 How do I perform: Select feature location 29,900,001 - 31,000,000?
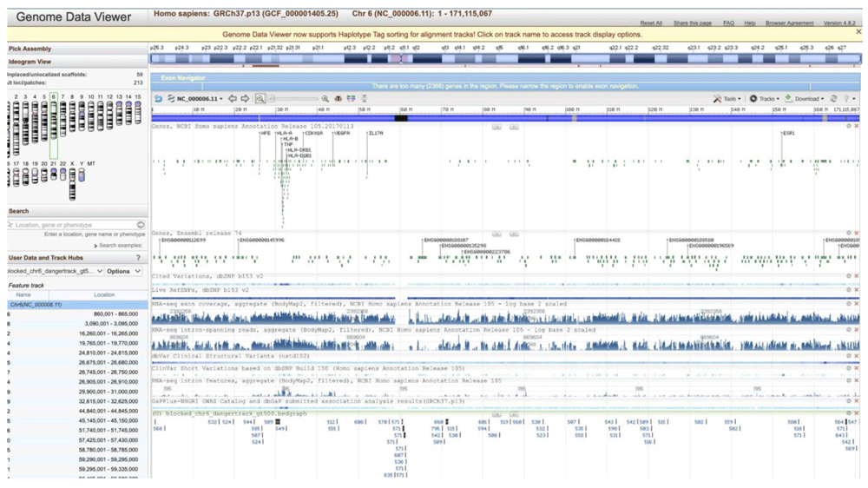coord(108,392)
